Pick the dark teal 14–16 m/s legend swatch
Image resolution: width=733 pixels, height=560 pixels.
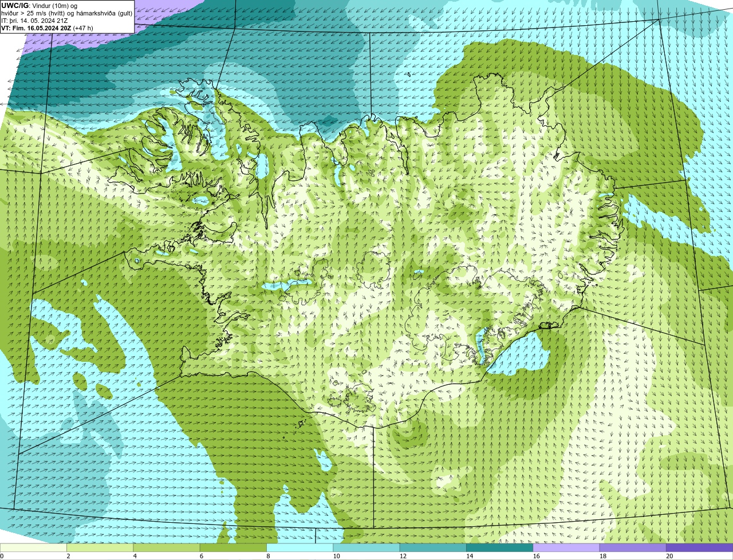coord(499,547)
